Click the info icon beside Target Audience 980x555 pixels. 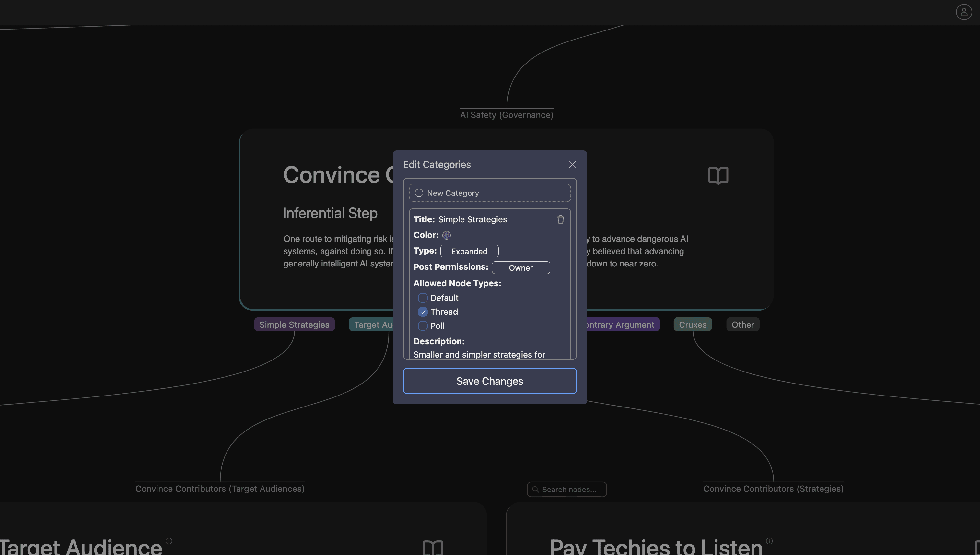(x=169, y=541)
